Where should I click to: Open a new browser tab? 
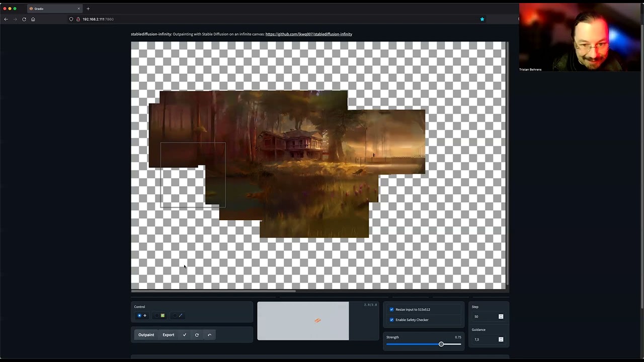click(x=88, y=9)
